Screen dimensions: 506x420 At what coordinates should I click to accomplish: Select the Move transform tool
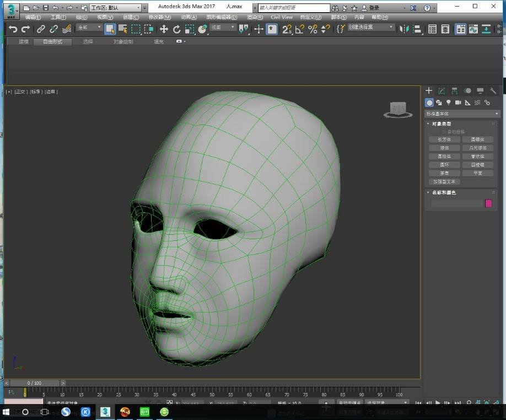[x=164, y=29]
